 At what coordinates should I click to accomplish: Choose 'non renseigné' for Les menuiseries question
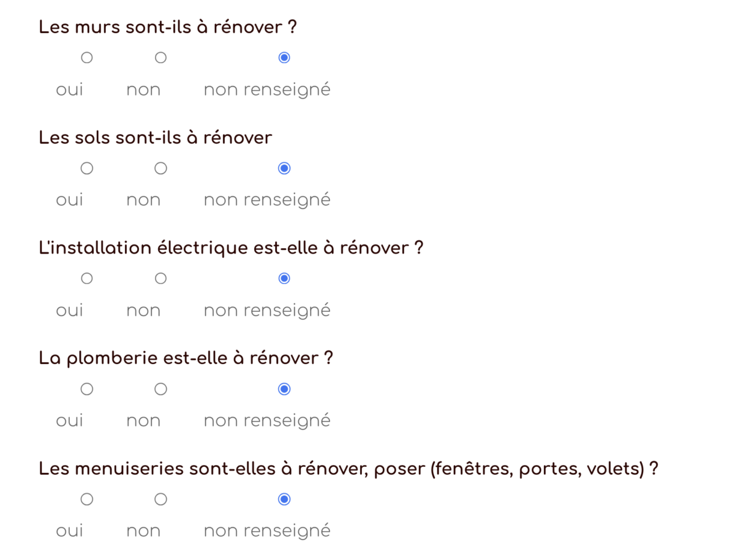[284, 499]
